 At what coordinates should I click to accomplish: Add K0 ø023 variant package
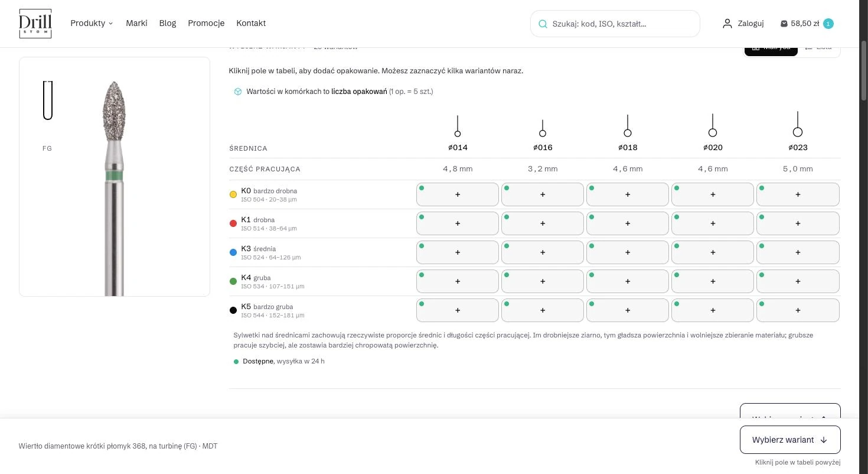pyautogui.click(x=798, y=194)
